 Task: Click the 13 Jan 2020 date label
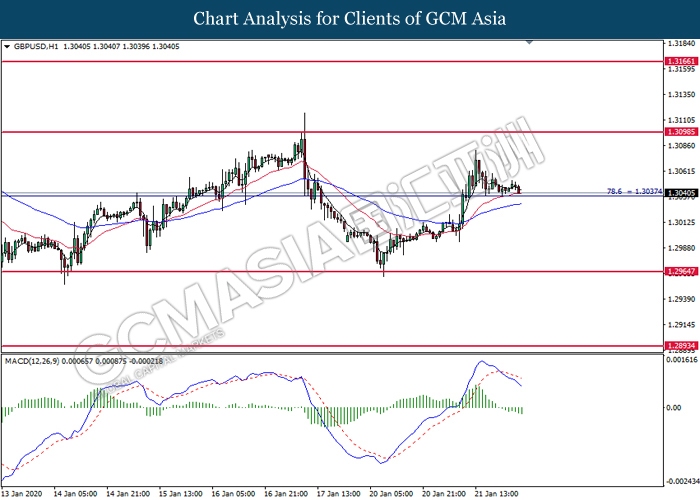[22, 493]
